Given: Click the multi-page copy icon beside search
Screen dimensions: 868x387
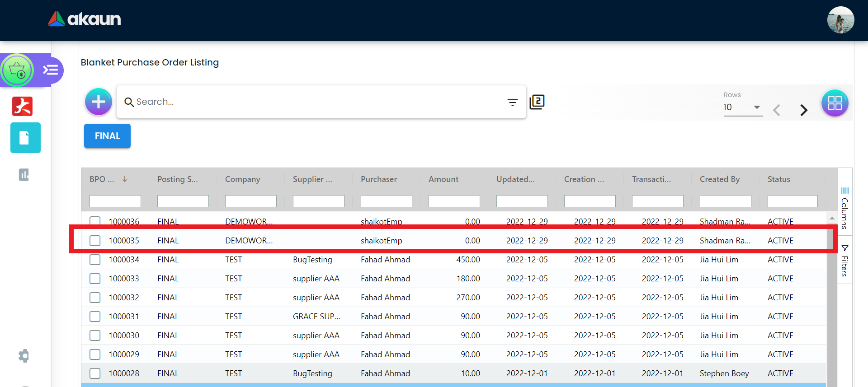Looking at the screenshot, I should (x=537, y=102).
